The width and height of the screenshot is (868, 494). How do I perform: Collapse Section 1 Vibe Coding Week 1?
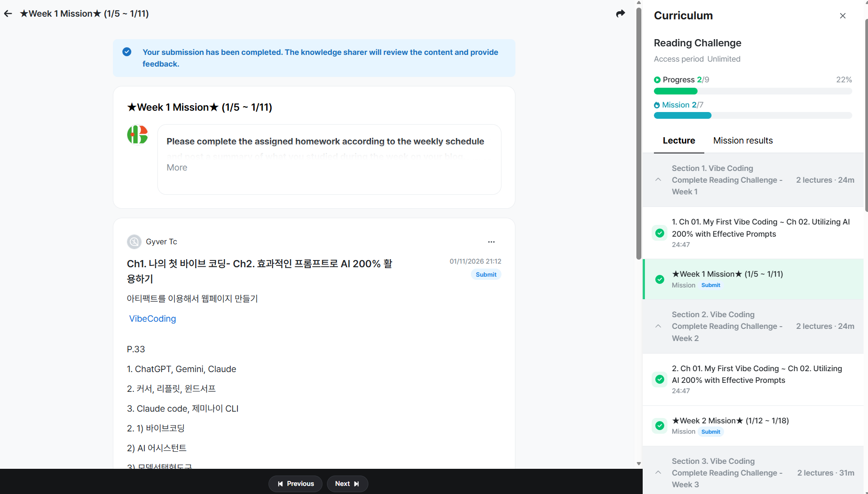(658, 180)
